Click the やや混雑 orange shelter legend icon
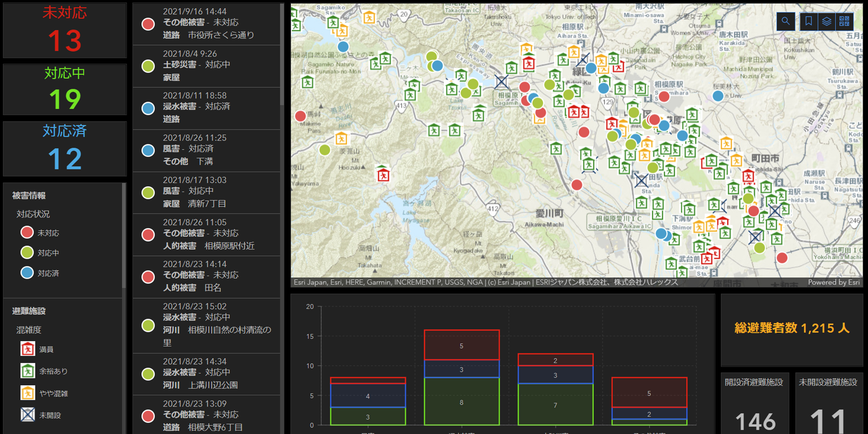 (x=28, y=393)
